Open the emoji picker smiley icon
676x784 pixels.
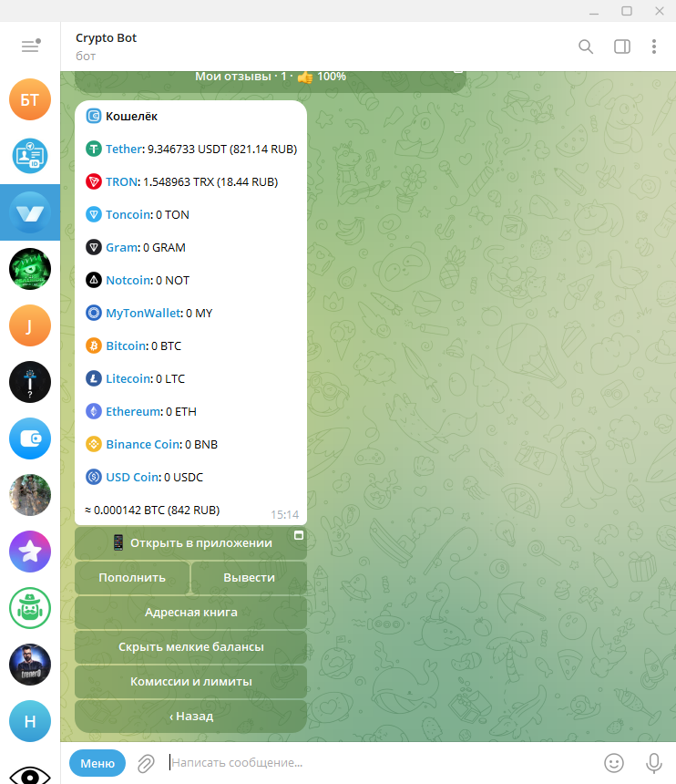pos(613,763)
